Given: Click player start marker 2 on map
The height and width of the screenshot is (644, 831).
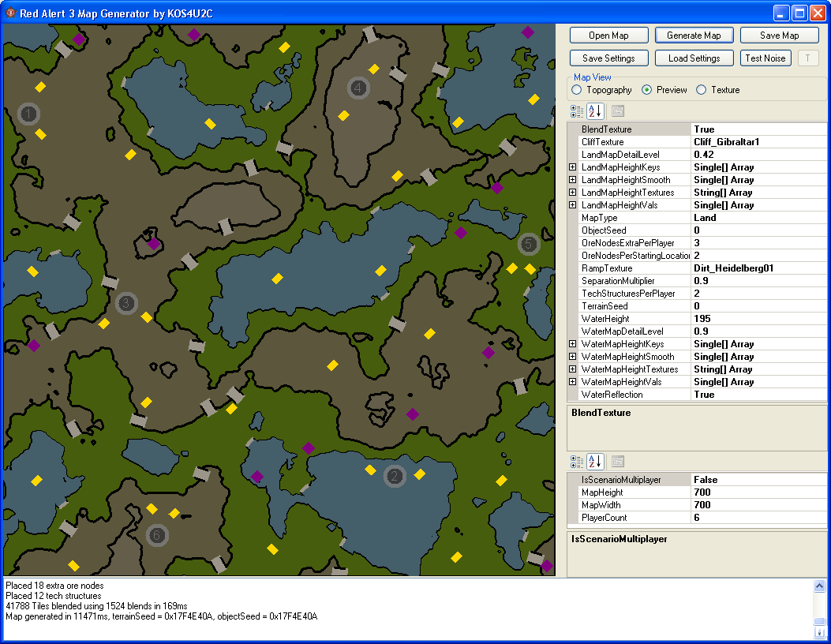Looking at the screenshot, I should 395,477.
